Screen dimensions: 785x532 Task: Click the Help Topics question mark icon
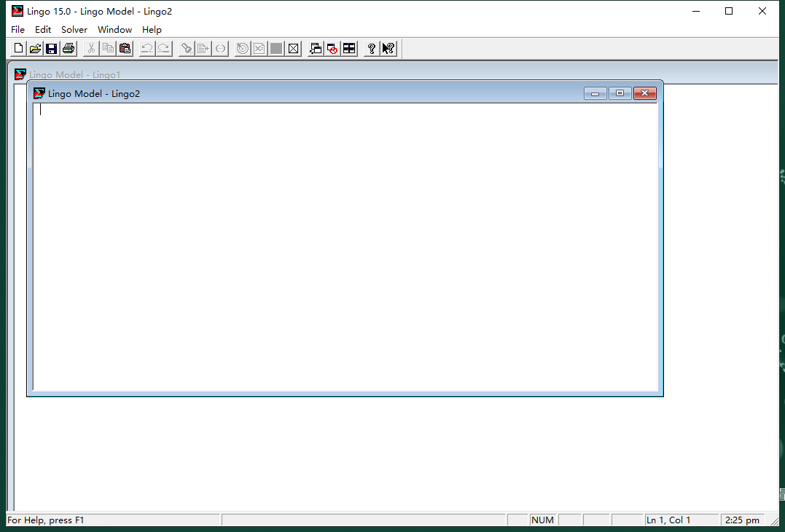coord(372,49)
